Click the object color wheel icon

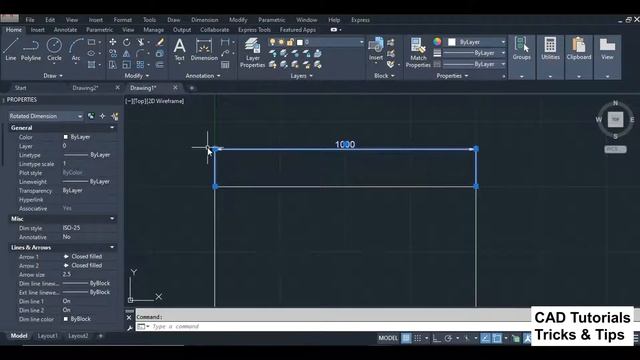pos(437,42)
